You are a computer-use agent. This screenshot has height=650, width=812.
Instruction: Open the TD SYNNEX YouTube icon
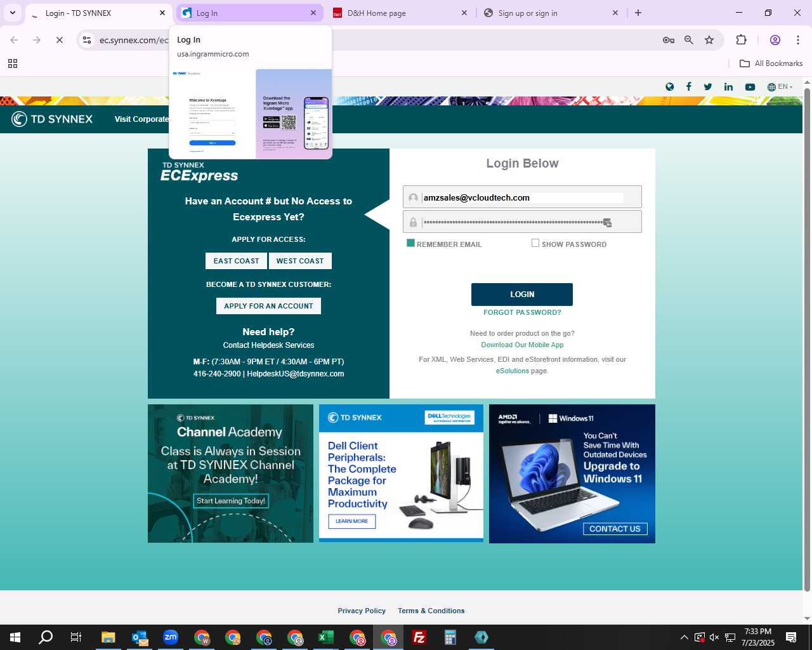tap(750, 87)
